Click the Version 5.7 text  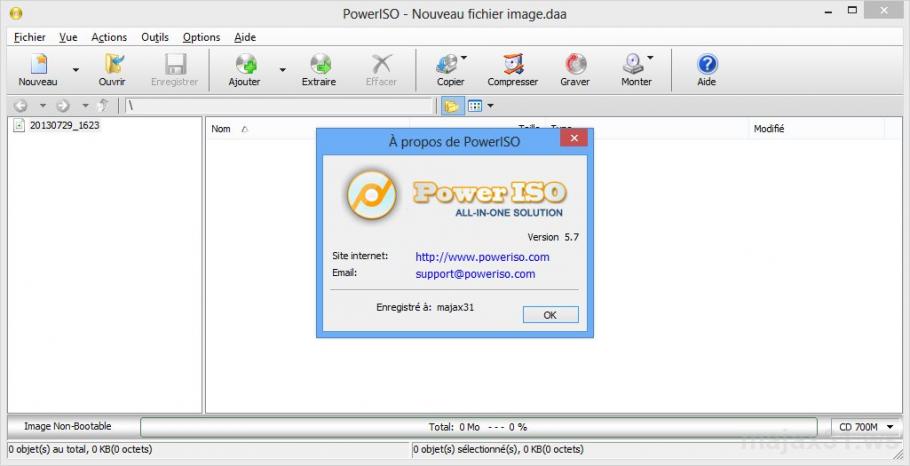(553, 237)
